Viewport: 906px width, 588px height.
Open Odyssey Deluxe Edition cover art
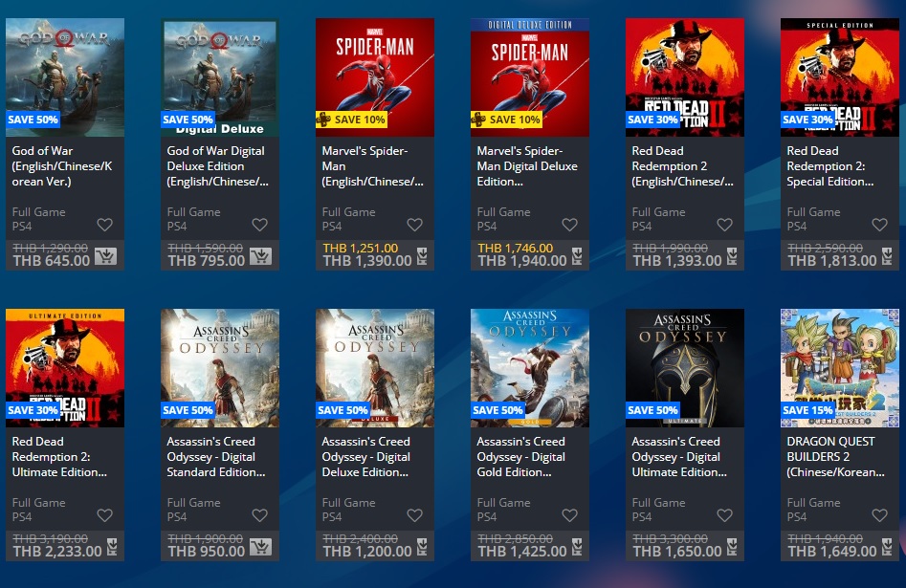click(x=374, y=368)
